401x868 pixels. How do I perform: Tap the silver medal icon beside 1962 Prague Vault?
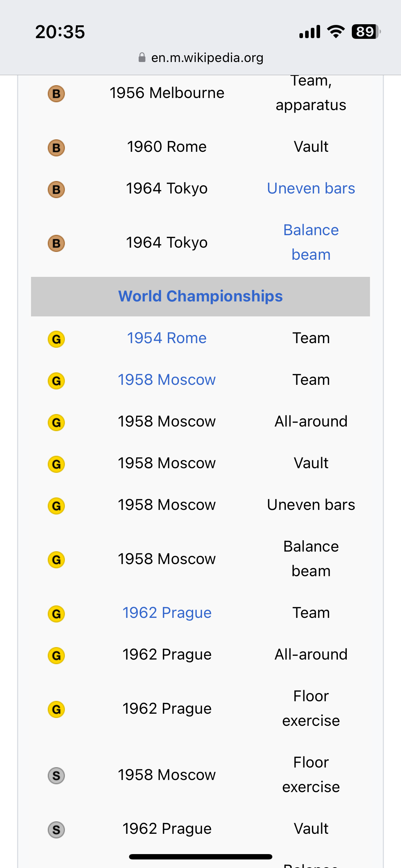(x=56, y=830)
